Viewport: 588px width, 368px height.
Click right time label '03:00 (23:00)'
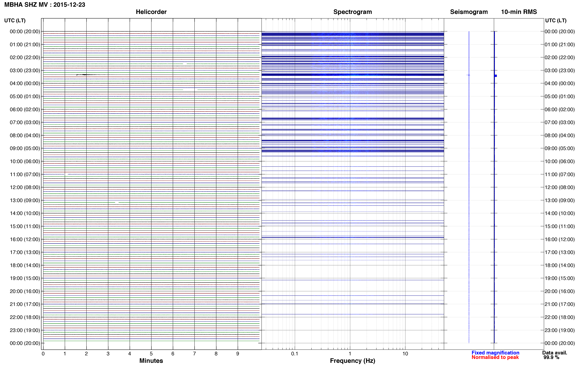pos(560,70)
